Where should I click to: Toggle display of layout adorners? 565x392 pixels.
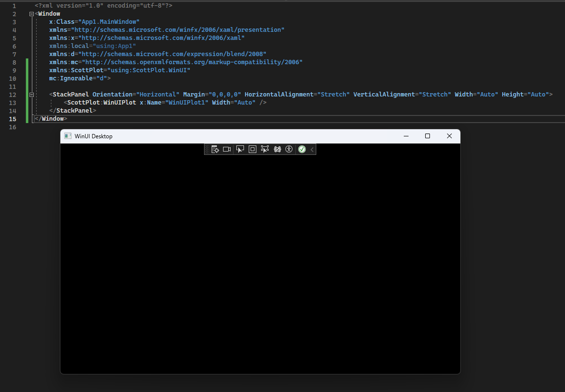click(x=252, y=149)
